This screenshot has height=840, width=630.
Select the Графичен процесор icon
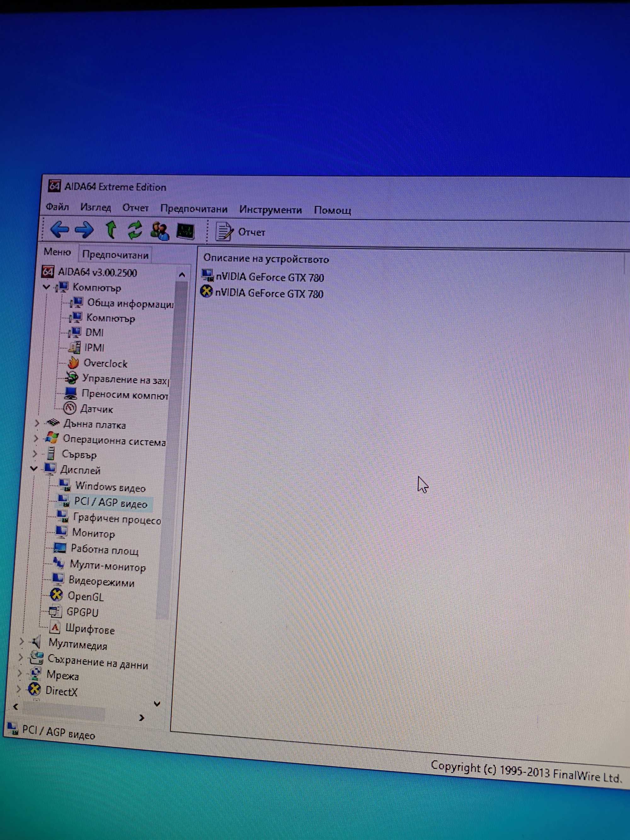pyautogui.click(x=63, y=517)
